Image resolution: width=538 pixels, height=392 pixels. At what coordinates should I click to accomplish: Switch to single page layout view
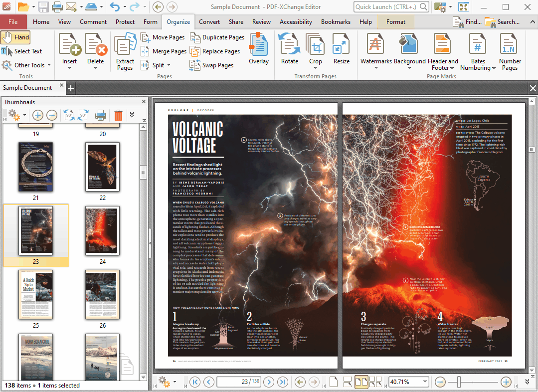pos(334,382)
